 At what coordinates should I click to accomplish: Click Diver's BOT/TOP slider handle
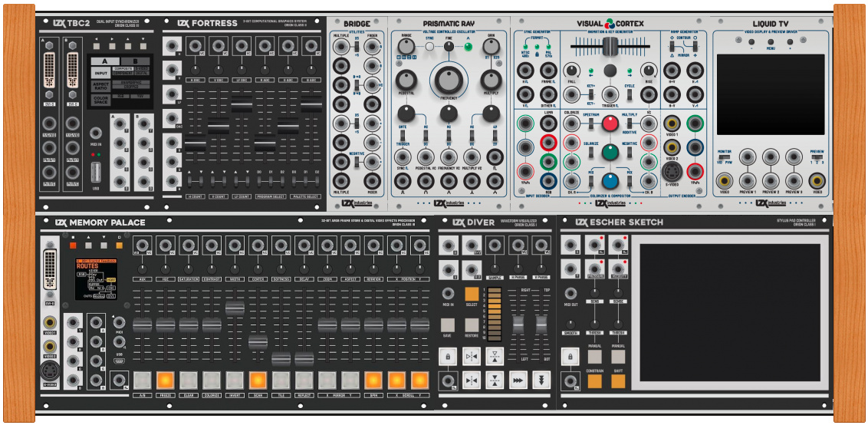click(541, 325)
